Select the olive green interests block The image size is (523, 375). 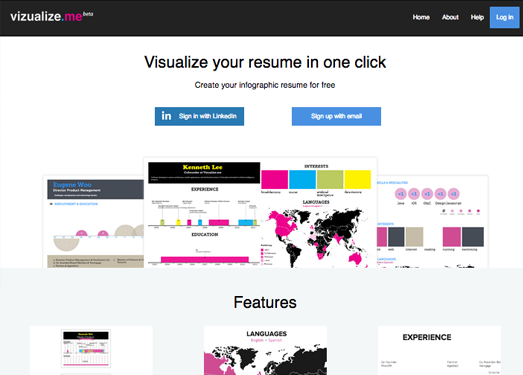pyautogui.click(x=330, y=179)
